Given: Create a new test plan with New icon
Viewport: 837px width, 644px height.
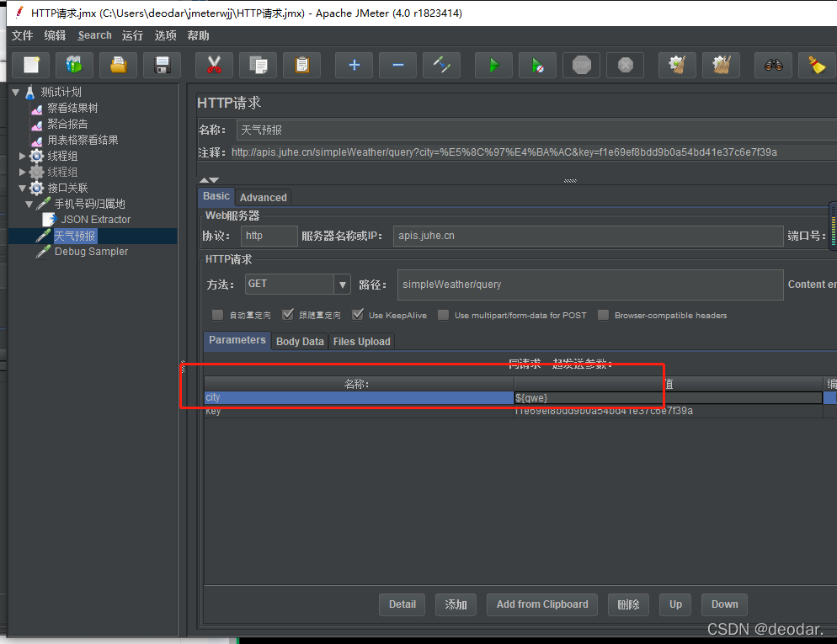Looking at the screenshot, I should tap(31, 65).
